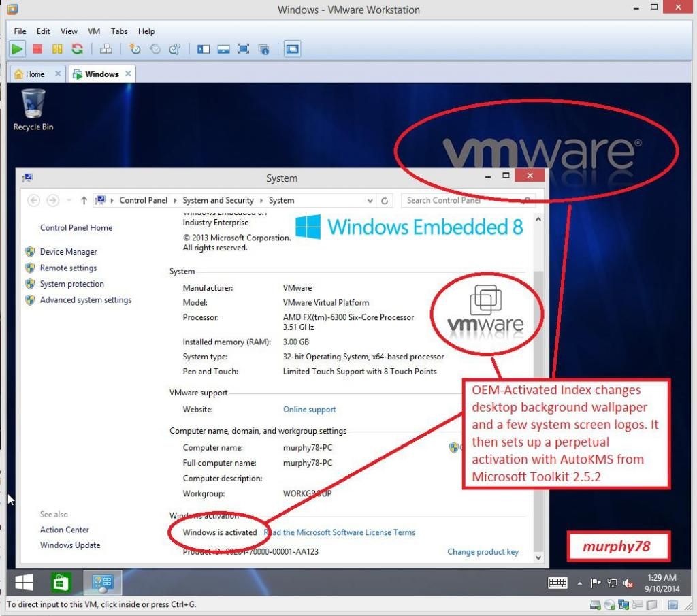Image resolution: width=697 pixels, height=616 pixels.
Task: Click the red Power Off stop icon
Action: [37, 49]
